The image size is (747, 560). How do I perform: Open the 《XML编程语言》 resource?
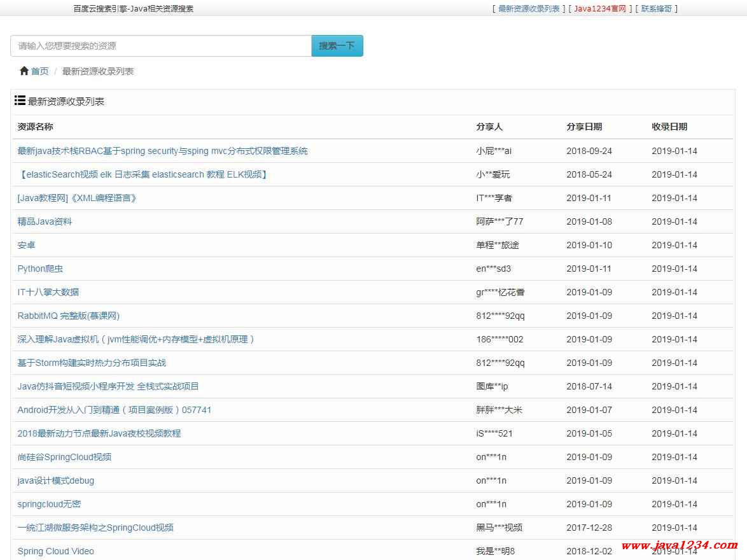pyautogui.click(x=77, y=198)
